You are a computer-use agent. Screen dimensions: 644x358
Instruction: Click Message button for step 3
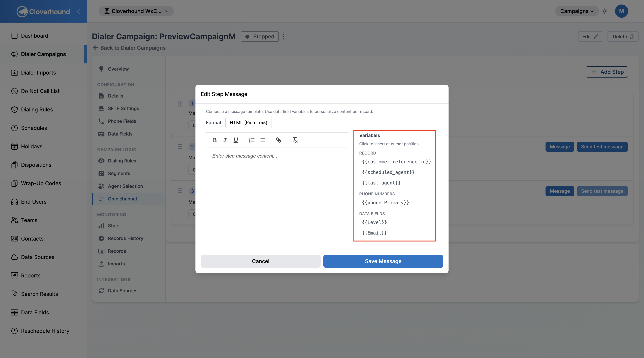(x=560, y=191)
